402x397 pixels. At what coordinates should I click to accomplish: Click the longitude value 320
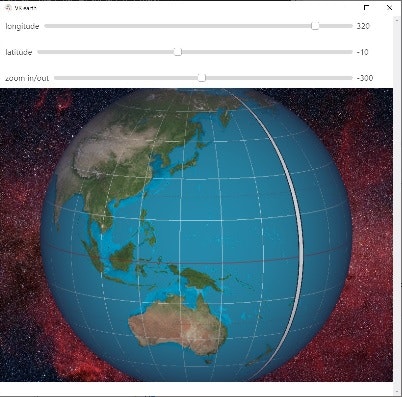[x=363, y=26]
